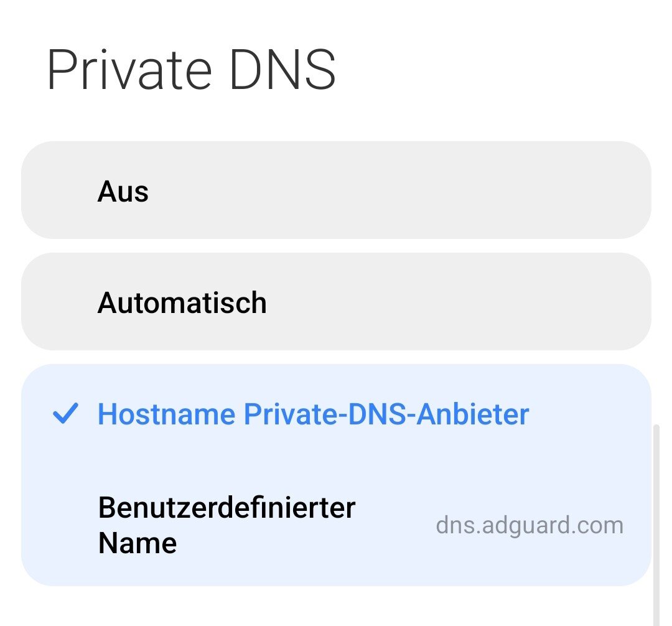Edit the dns.adguard.com hostname value
This screenshot has height=626, width=672.
coord(529,526)
